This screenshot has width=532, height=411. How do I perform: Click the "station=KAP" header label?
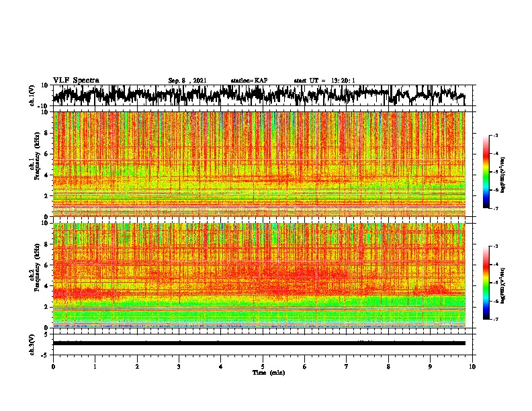[249, 81]
